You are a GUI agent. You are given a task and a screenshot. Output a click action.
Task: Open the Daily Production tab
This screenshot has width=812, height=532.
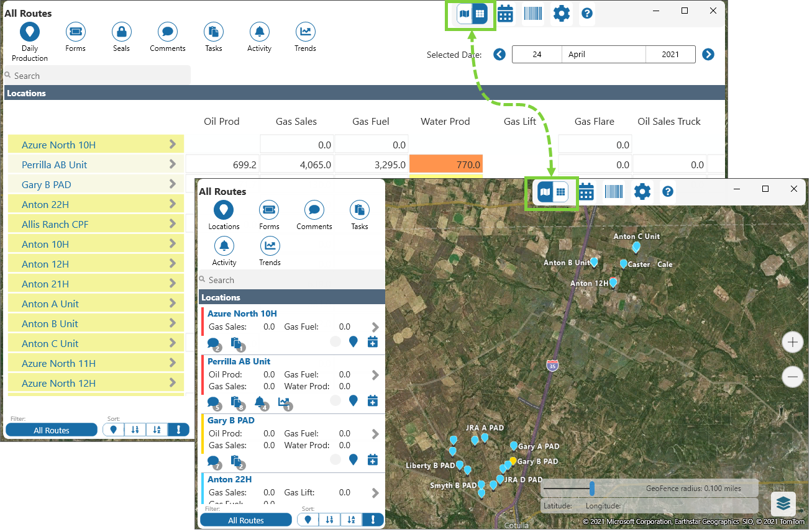(30, 41)
